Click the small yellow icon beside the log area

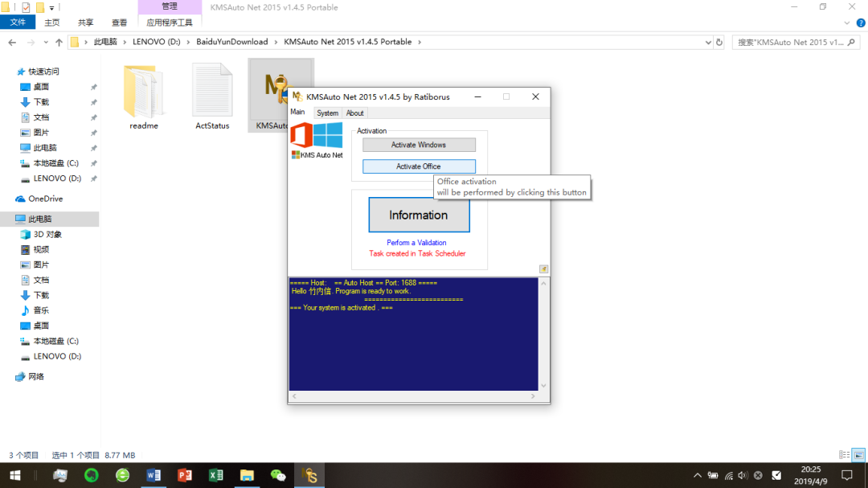point(543,269)
